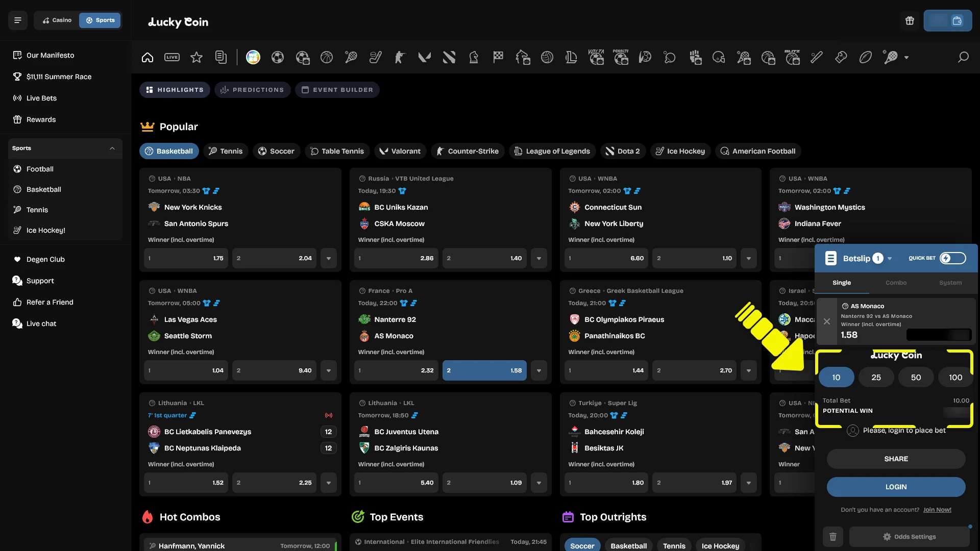Screen dimensions: 980x551
Task: Expand more markets for Bahcesehir Koleji match
Action: [749, 483]
